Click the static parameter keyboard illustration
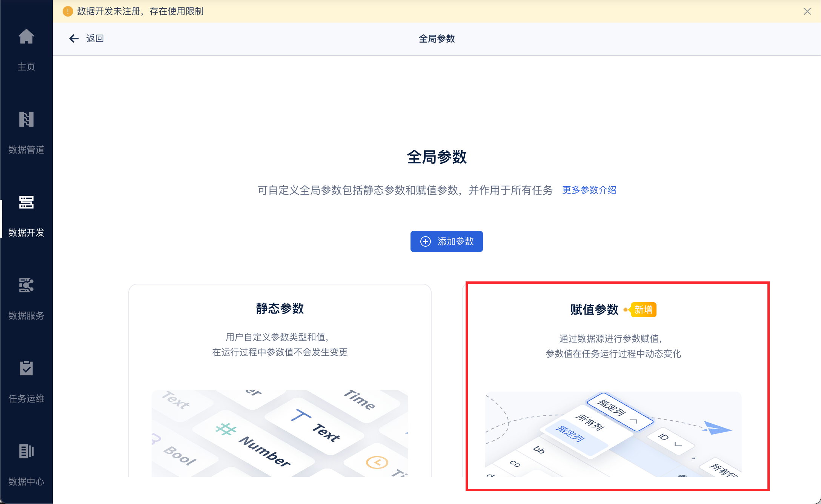Viewport: 821px width, 504px height. coord(280,433)
